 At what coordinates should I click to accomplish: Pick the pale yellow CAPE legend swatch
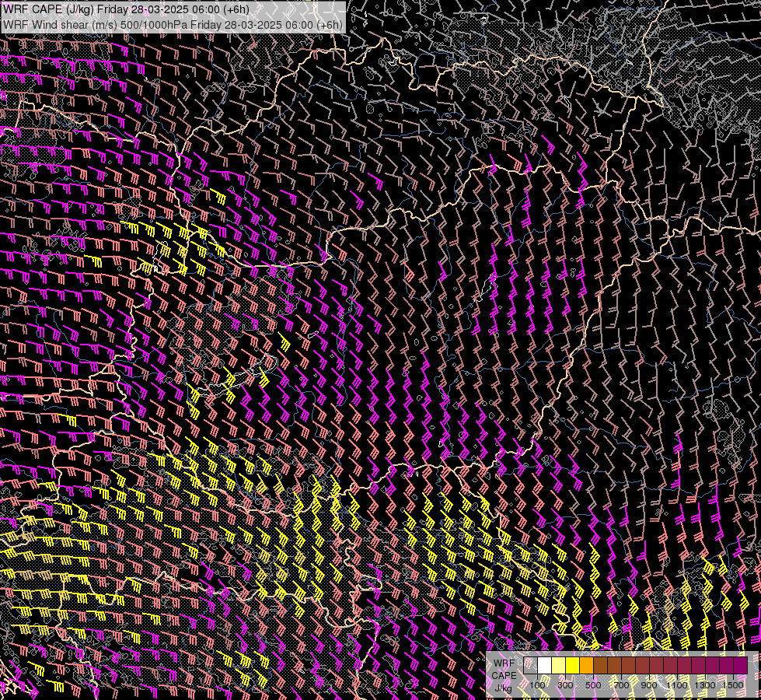559,665
